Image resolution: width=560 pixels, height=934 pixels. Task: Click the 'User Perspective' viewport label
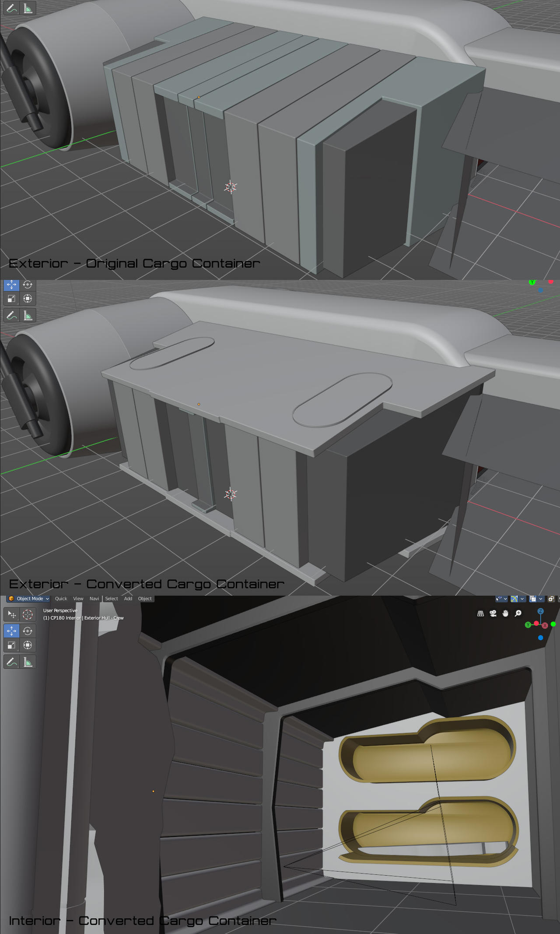pyautogui.click(x=60, y=610)
